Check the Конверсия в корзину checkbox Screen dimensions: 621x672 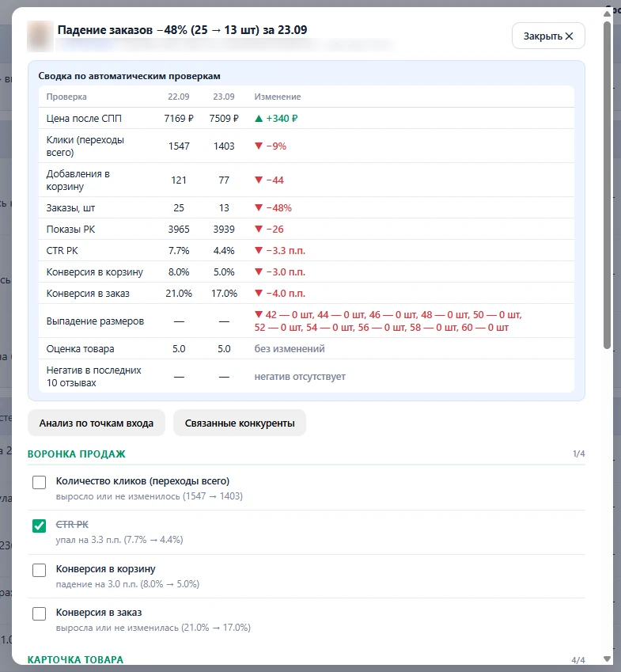point(39,570)
